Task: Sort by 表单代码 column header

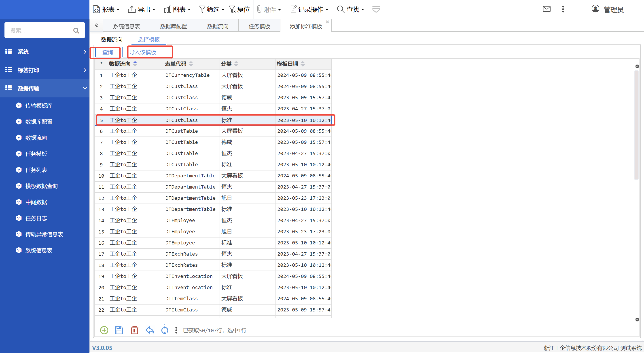Action: pyautogui.click(x=192, y=64)
